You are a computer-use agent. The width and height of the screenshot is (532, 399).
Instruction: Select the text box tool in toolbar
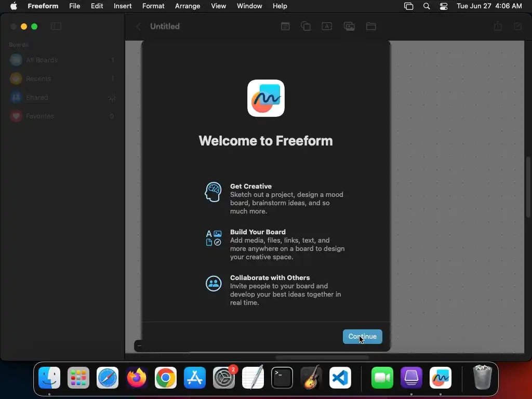click(327, 26)
